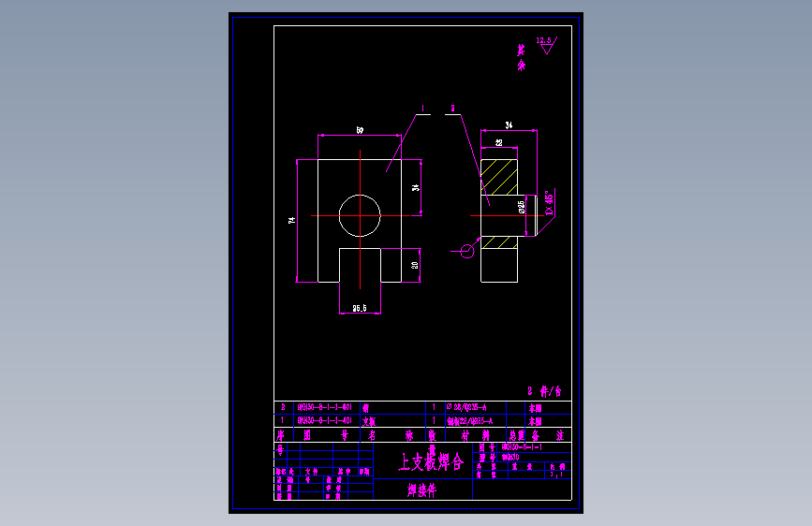812x526 pixels.
Task: Click the large title 上支板焊合
Action: coord(430,461)
